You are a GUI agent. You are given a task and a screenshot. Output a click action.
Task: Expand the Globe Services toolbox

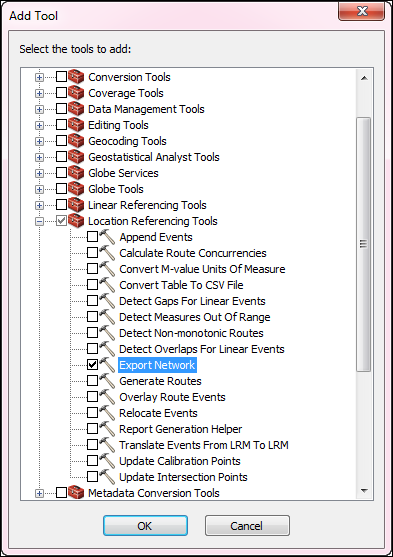(39, 173)
